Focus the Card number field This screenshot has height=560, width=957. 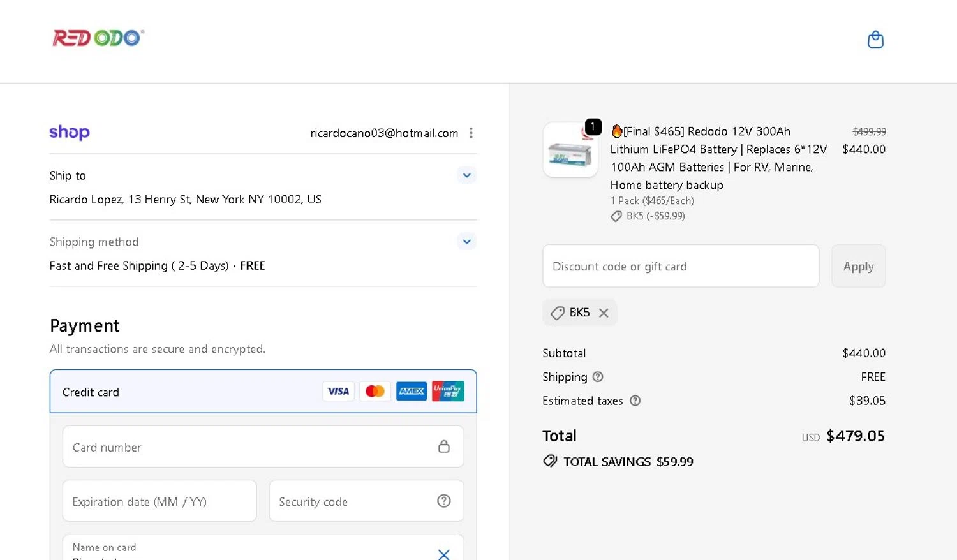click(263, 446)
